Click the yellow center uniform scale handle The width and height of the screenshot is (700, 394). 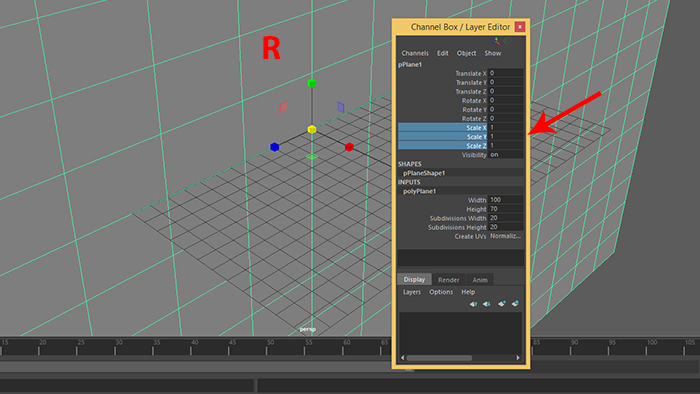[x=312, y=129]
